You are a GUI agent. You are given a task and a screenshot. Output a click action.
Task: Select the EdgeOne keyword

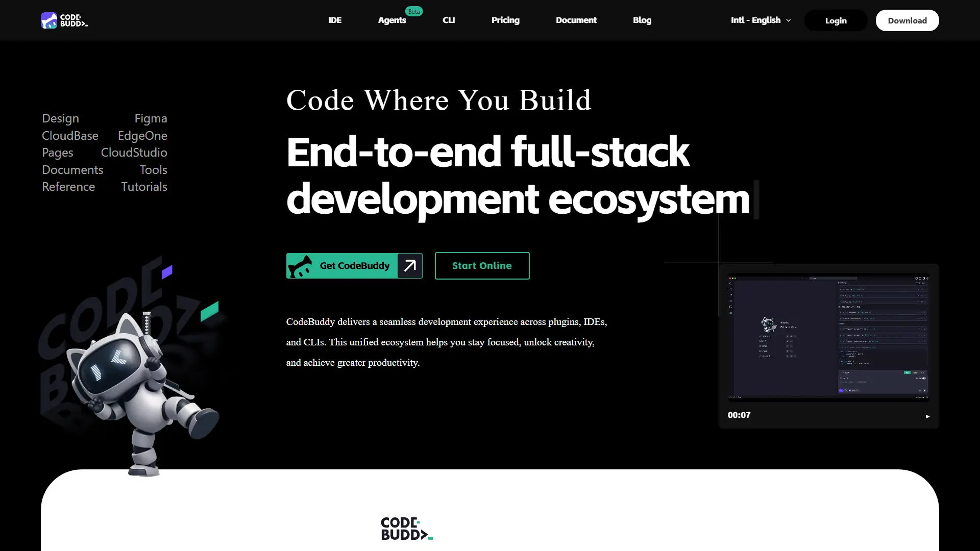tap(142, 136)
